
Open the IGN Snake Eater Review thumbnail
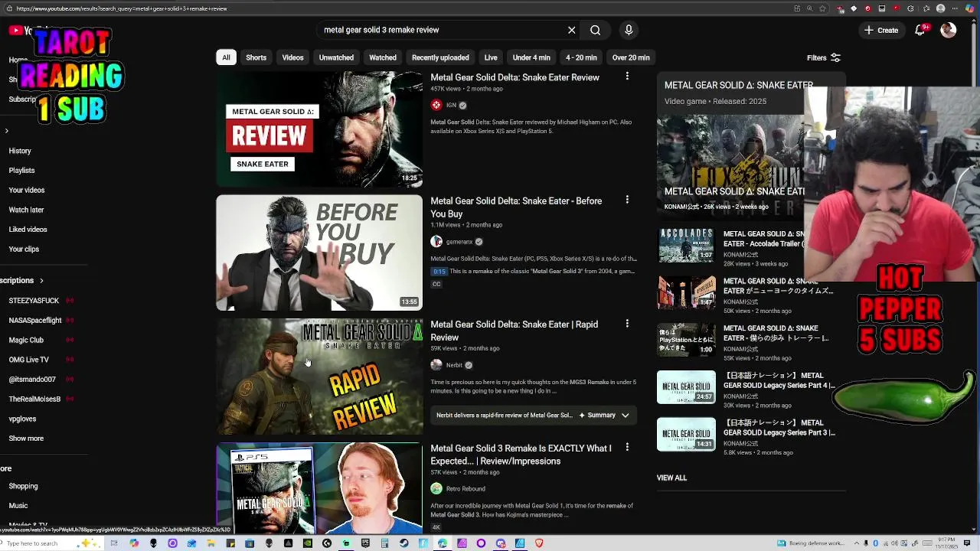319,129
